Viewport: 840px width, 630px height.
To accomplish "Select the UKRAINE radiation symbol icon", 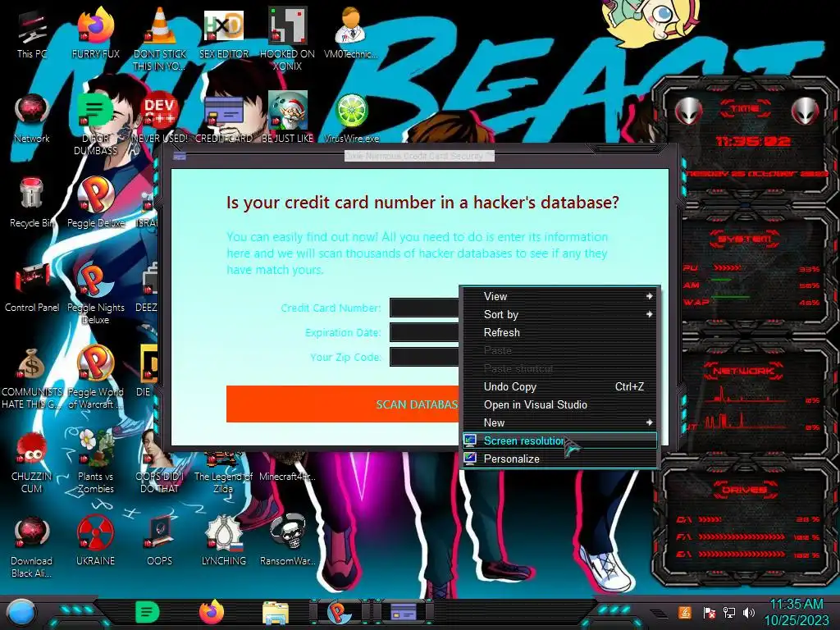I will (x=96, y=541).
